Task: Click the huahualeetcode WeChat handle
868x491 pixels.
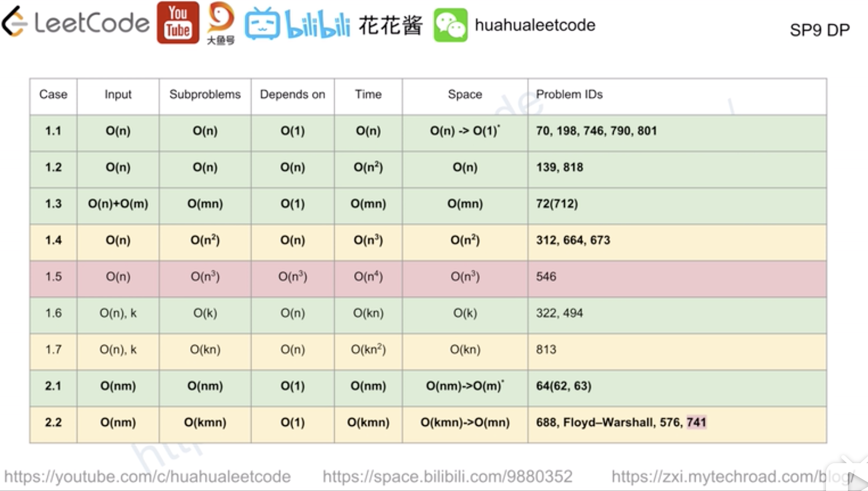Action: pos(535,25)
